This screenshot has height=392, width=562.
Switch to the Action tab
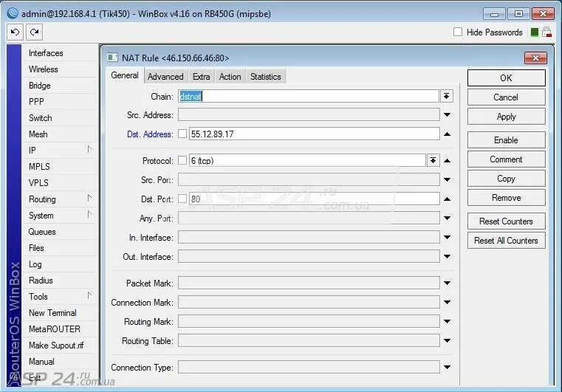pos(230,77)
